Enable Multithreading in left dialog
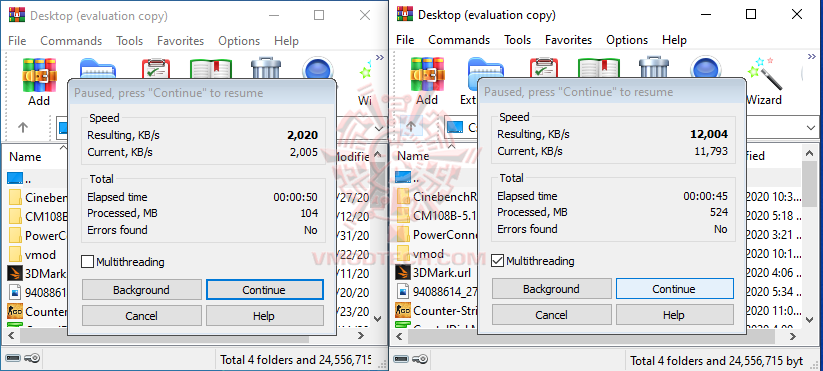Viewport: 823px width, 371px height. tap(88, 262)
